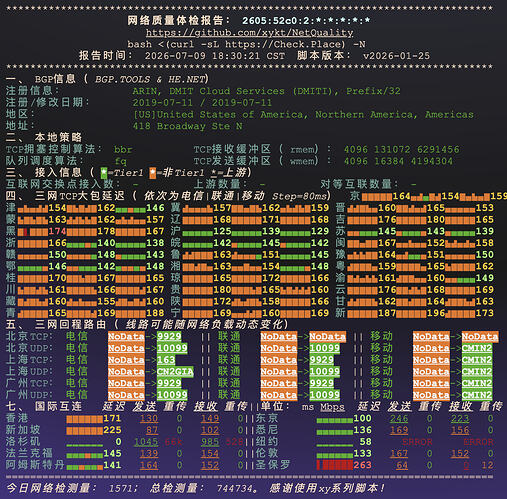Select the CMIN2 route for 广州UDP 移动
The height and width of the screenshot is (499, 507).
pyautogui.click(x=477, y=395)
